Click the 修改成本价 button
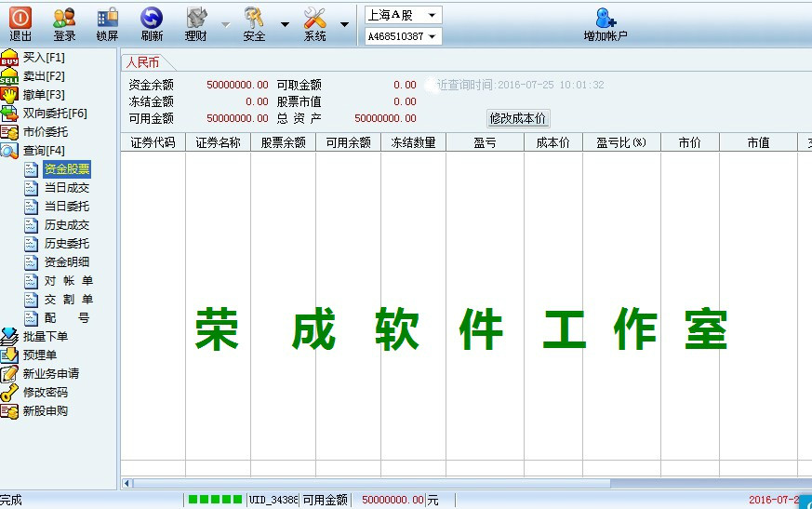812x509 pixels. pos(518,118)
